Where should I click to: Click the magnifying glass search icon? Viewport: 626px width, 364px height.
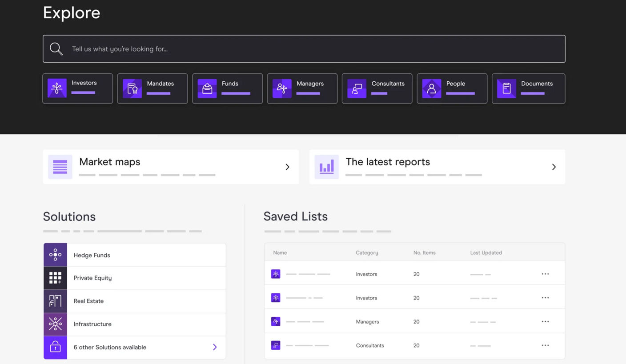[x=56, y=49]
